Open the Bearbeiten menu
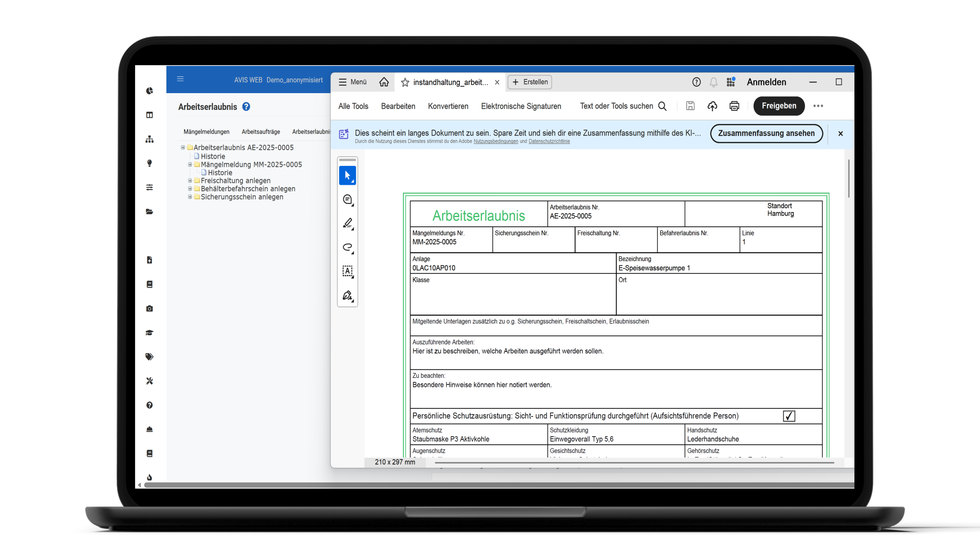This screenshot has height=544, width=980. [398, 106]
